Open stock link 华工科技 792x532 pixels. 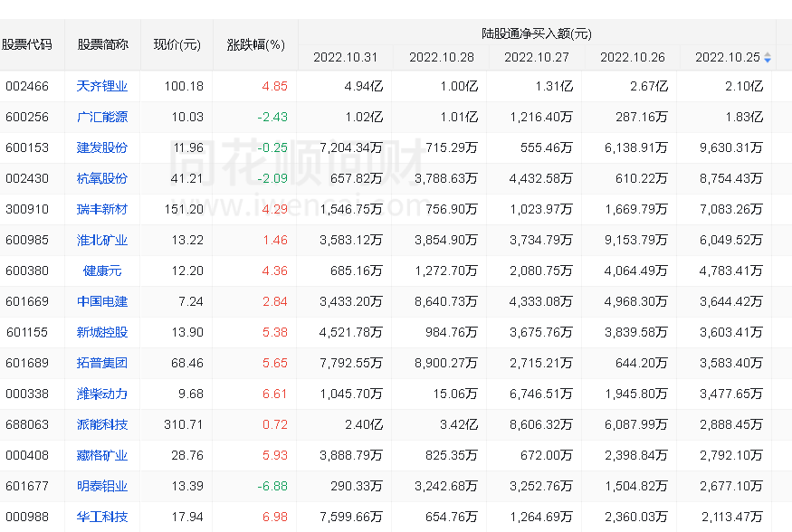click(x=102, y=518)
